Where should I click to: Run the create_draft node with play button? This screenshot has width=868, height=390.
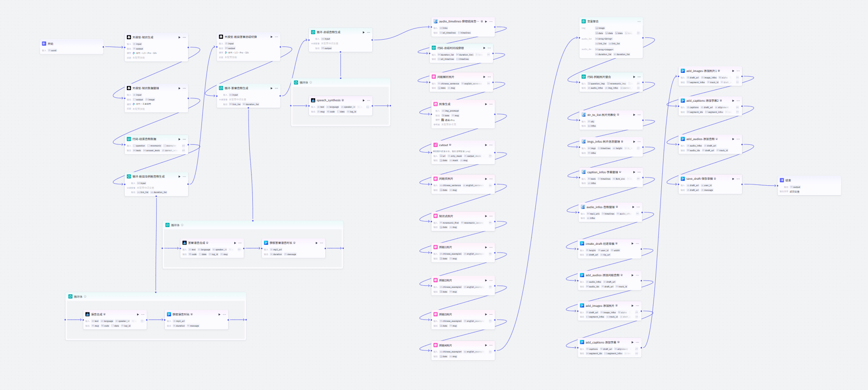tap(632, 243)
